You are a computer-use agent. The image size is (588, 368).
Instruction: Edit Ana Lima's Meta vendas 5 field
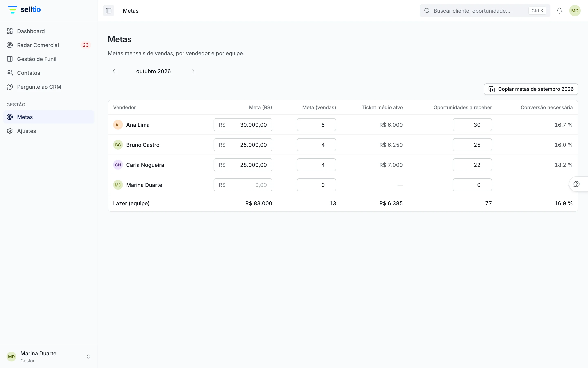tap(316, 125)
